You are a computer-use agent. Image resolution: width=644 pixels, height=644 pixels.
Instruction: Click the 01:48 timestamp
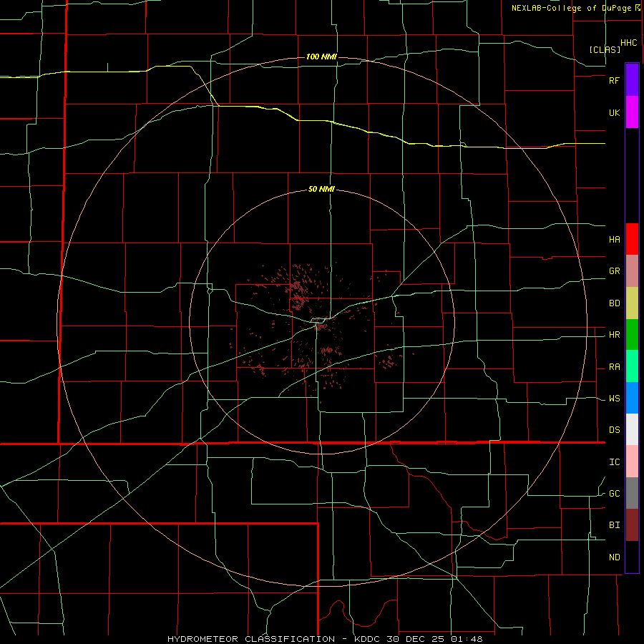(468, 639)
